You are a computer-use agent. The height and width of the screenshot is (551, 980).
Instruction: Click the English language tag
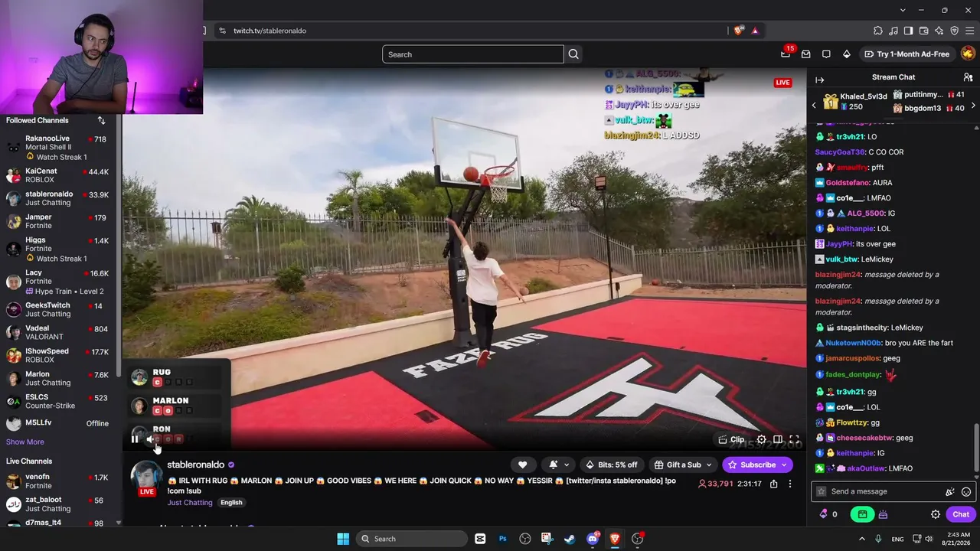[x=231, y=503]
